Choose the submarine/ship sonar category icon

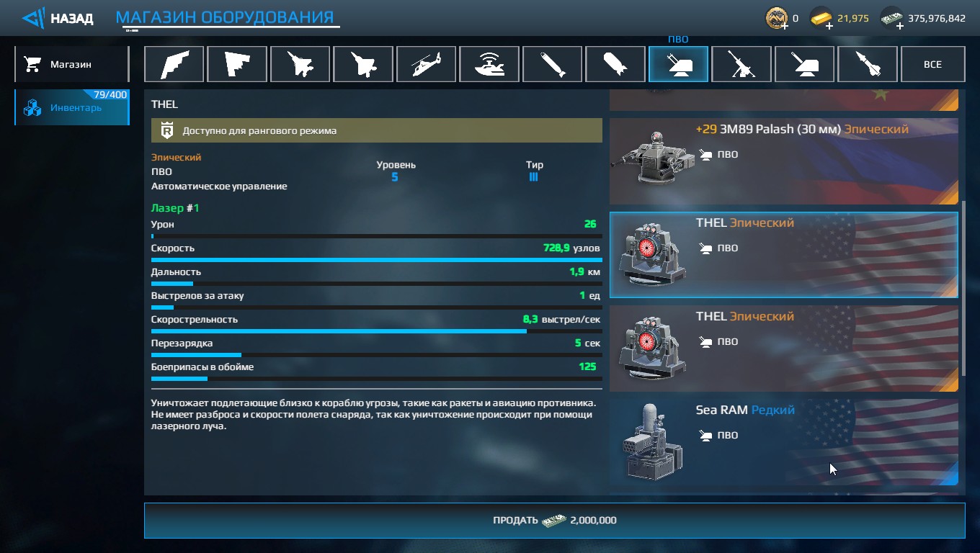tap(489, 64)
